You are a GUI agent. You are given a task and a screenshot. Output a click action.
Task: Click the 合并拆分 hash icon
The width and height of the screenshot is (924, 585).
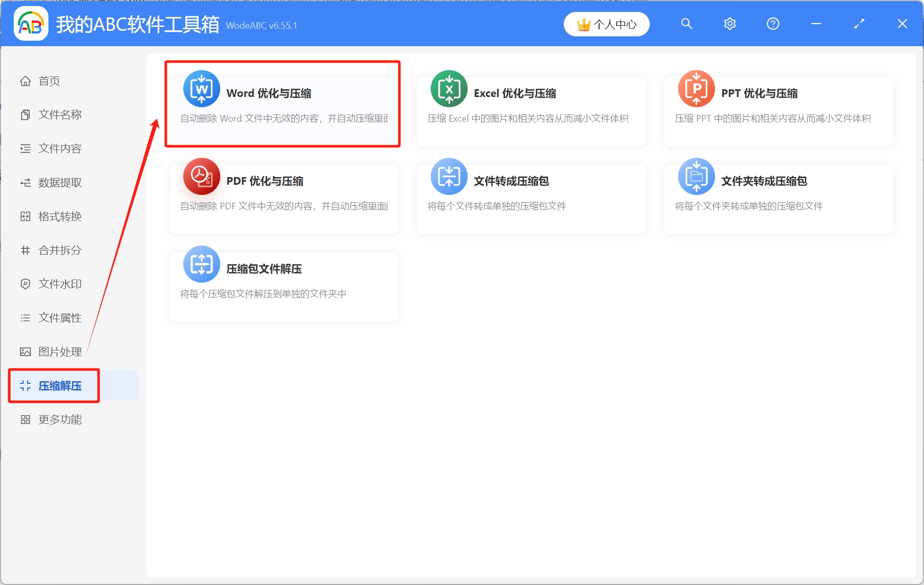(25, 250)
